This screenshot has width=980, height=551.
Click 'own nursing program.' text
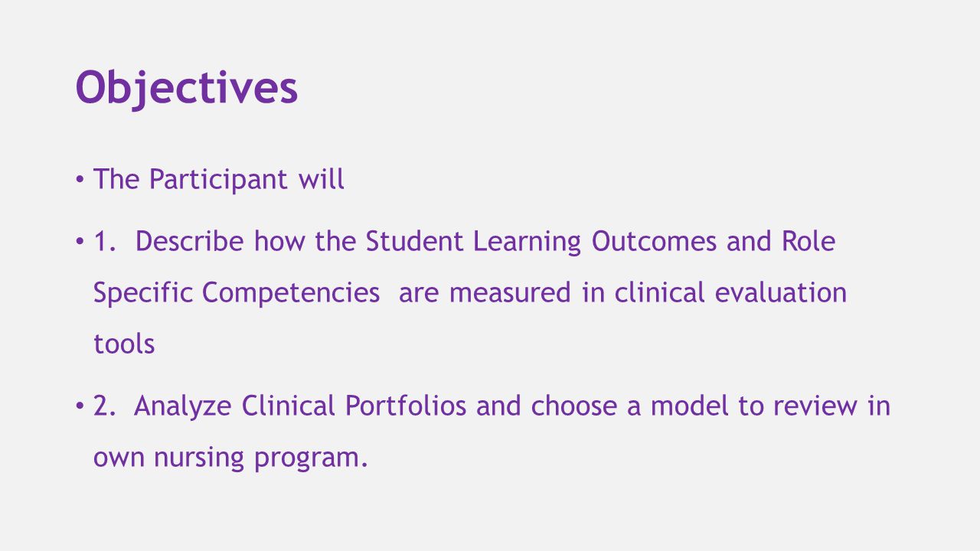click(231, 458)
